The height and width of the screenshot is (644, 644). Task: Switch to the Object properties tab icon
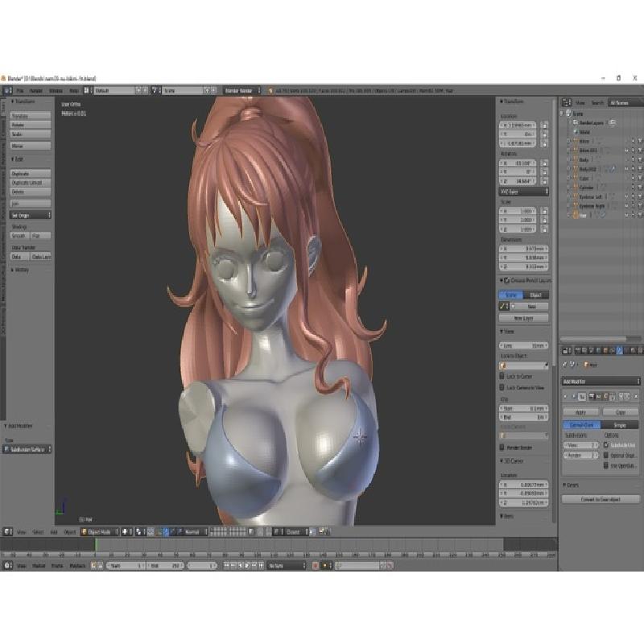coord(605,350)
